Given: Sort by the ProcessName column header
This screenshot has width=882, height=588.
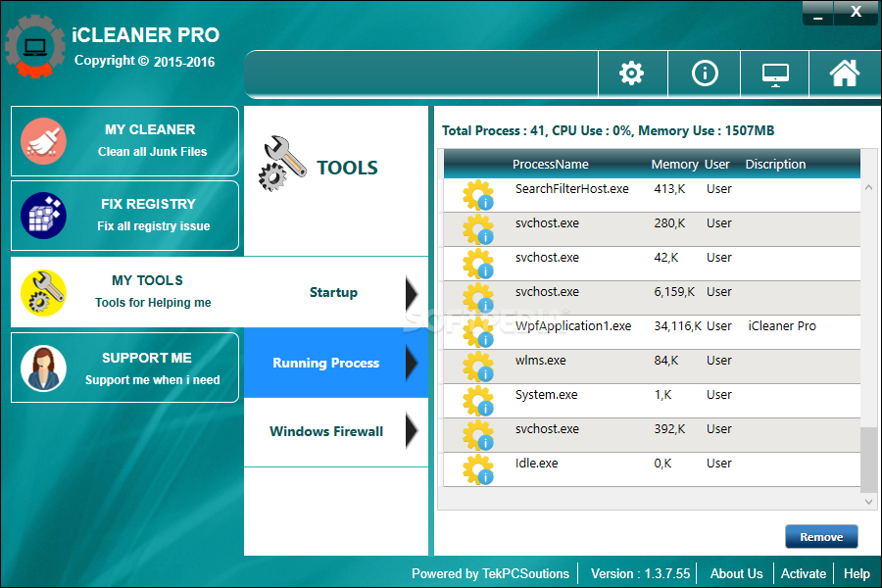Looking at the screenshot, I should pyautogui.click(x=550, y=165).
